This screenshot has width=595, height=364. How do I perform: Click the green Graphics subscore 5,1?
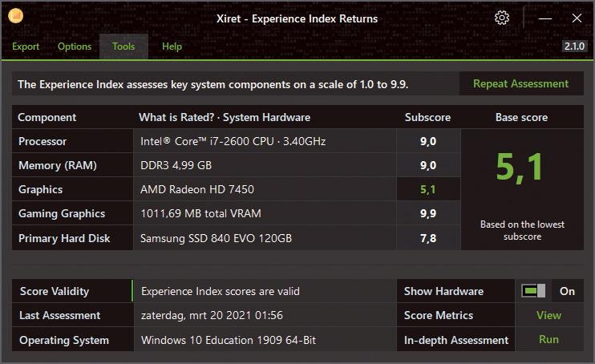click(x=428, y=189)
